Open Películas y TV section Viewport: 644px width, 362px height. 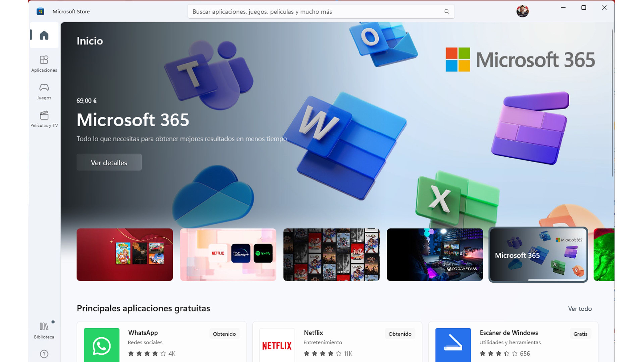(44, 119)
